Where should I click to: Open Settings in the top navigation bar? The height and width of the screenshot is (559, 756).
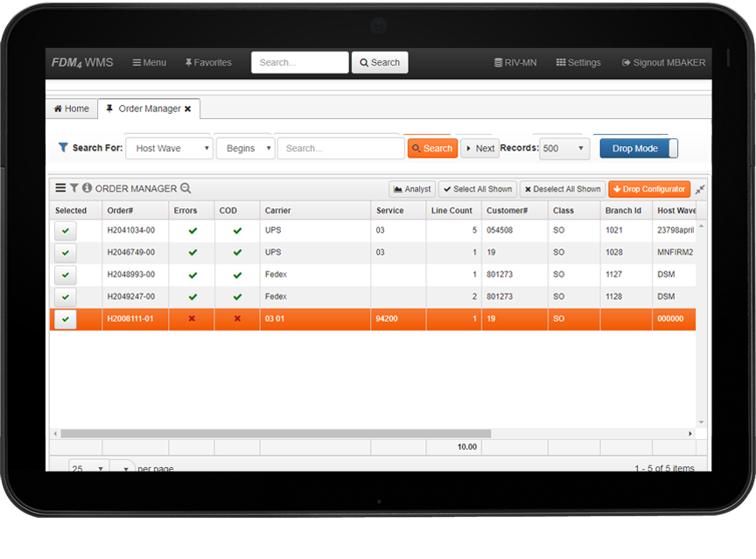(577, 63)
